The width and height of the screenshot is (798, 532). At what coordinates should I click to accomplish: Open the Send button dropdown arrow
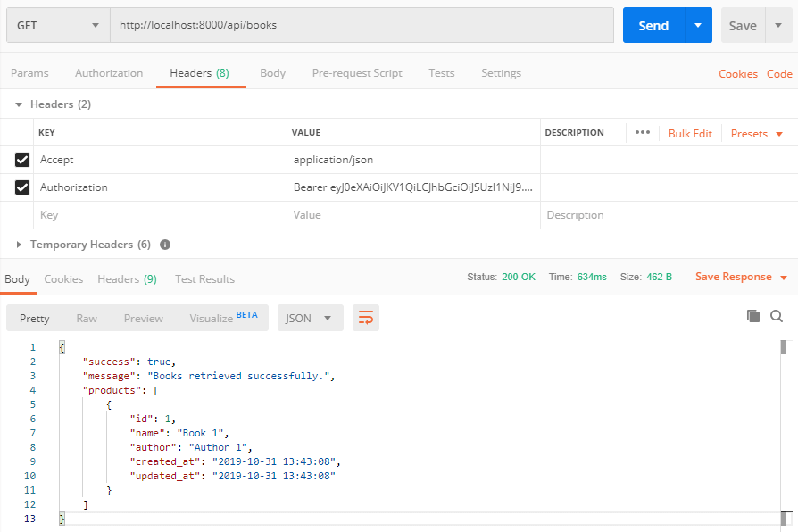point(698,26)
